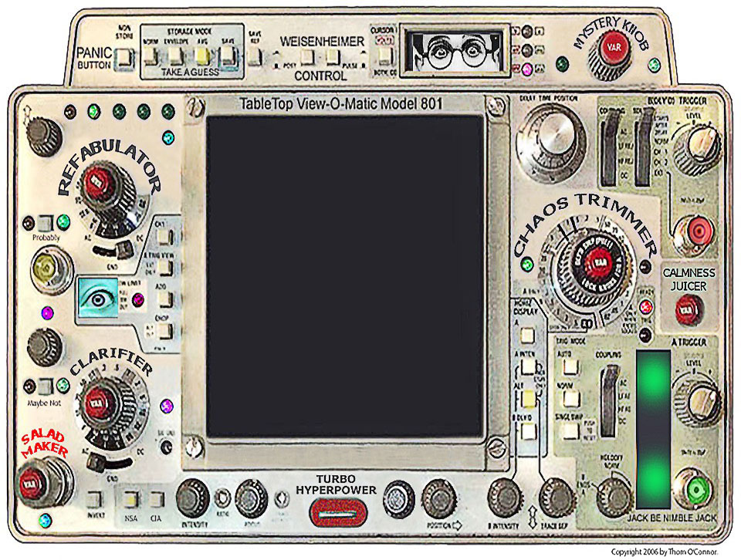Turn the red Mystery Knob
Viewport: 741px width, 560px height.
point(614,48)
